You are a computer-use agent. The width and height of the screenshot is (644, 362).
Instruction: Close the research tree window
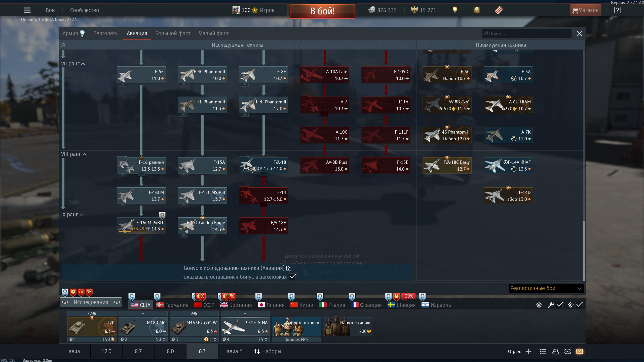pyautogui.click(x=579, y=33)
